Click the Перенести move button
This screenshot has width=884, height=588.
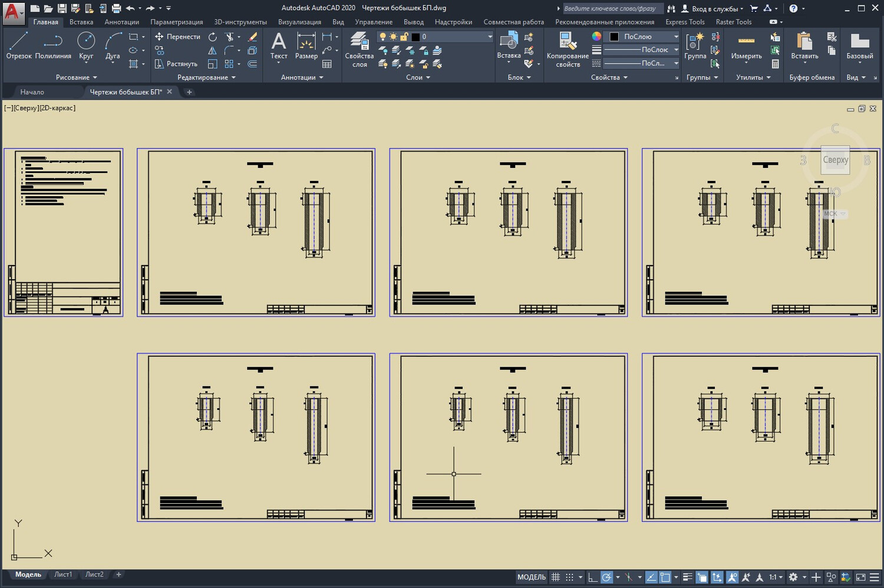pyautogui.click(x=177, y=37)
